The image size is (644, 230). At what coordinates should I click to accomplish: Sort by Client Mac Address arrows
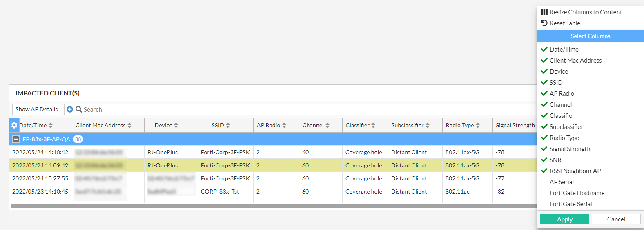(x=129, y=125)
